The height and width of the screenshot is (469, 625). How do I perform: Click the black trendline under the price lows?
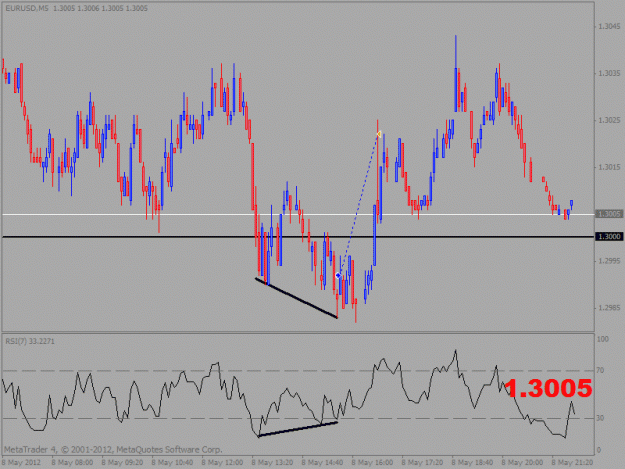coord(296,298)
